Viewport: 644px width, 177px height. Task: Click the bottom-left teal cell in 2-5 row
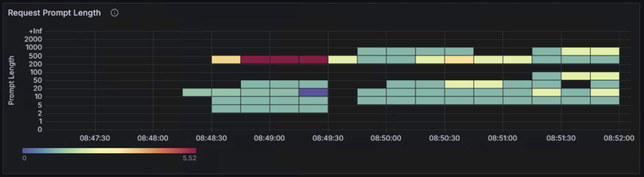[x=226, y=109]
